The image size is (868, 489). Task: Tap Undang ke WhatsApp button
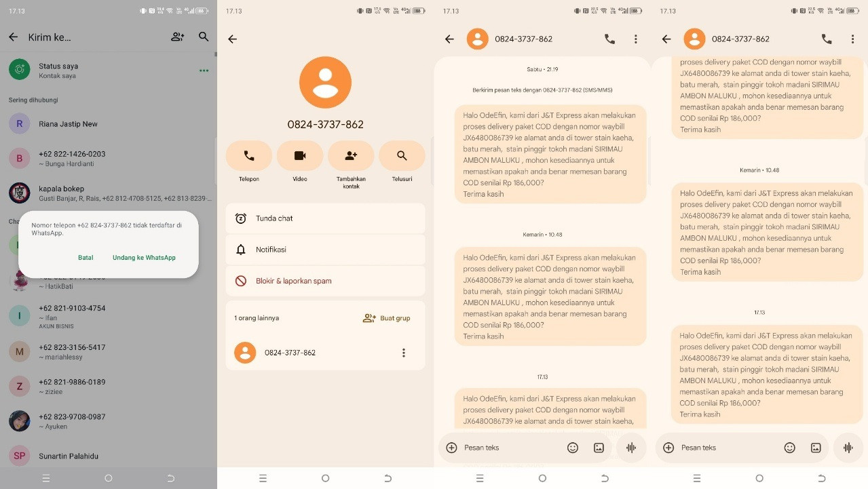click(144, 258)
